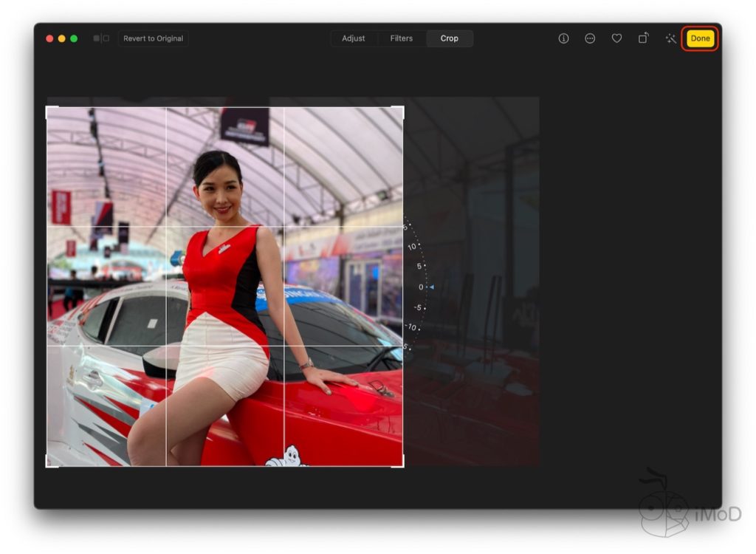The image size is (756, 554).
Task: Click the Revert to Original button
Action: [153, 38]
